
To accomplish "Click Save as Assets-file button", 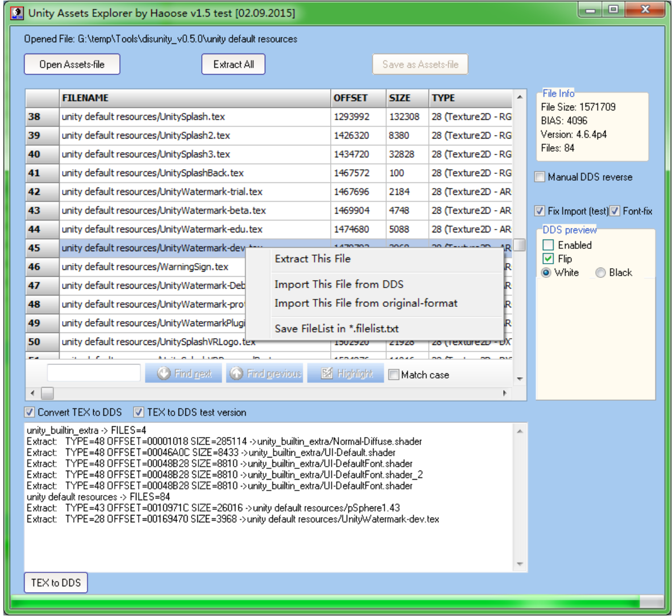I will point(420,64).
